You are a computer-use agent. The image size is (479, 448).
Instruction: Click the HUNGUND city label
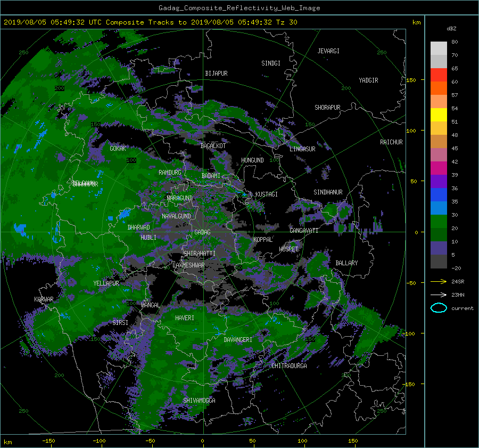click(252, 160)
